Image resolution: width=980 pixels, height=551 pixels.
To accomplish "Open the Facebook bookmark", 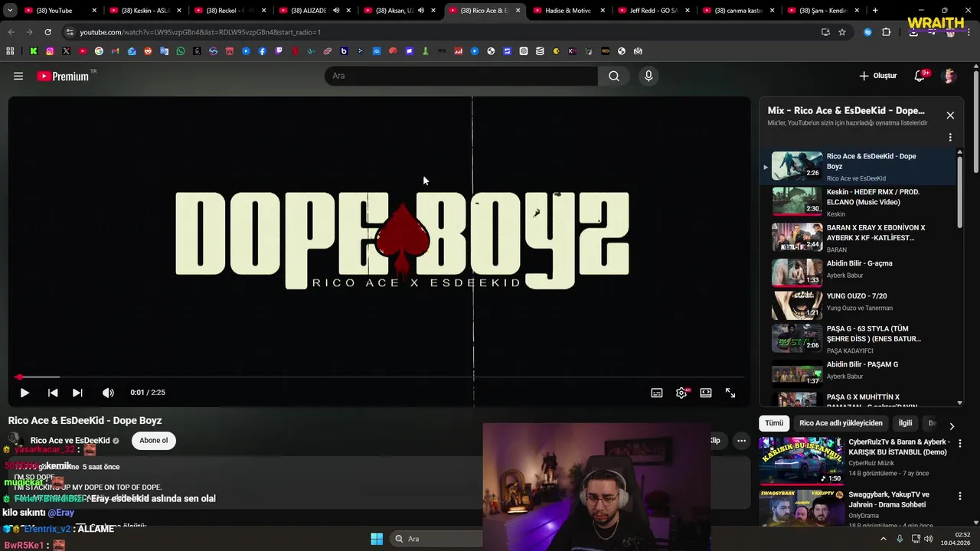I will pos(262,51).
